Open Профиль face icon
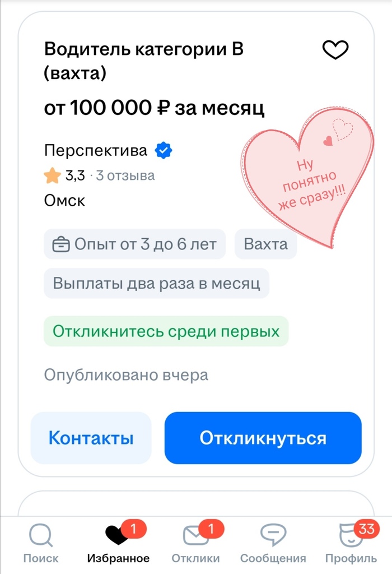The image size is (392, 574). tap(351, 535)
